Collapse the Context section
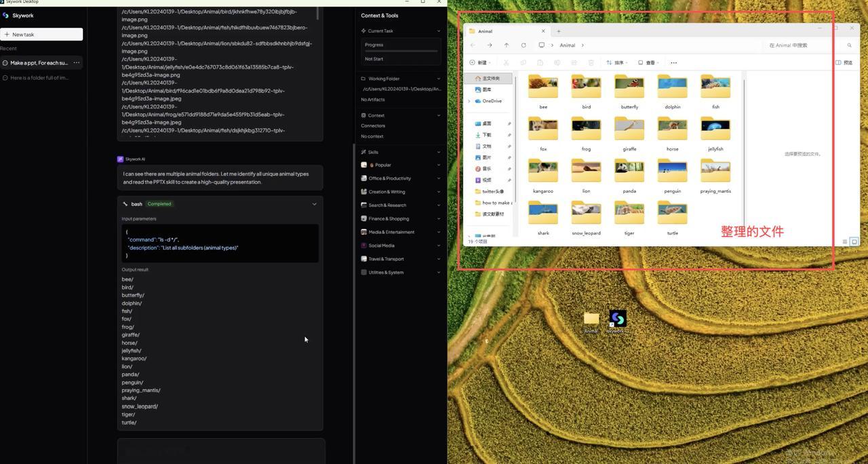The image size is (868, 464). [438, 115]
